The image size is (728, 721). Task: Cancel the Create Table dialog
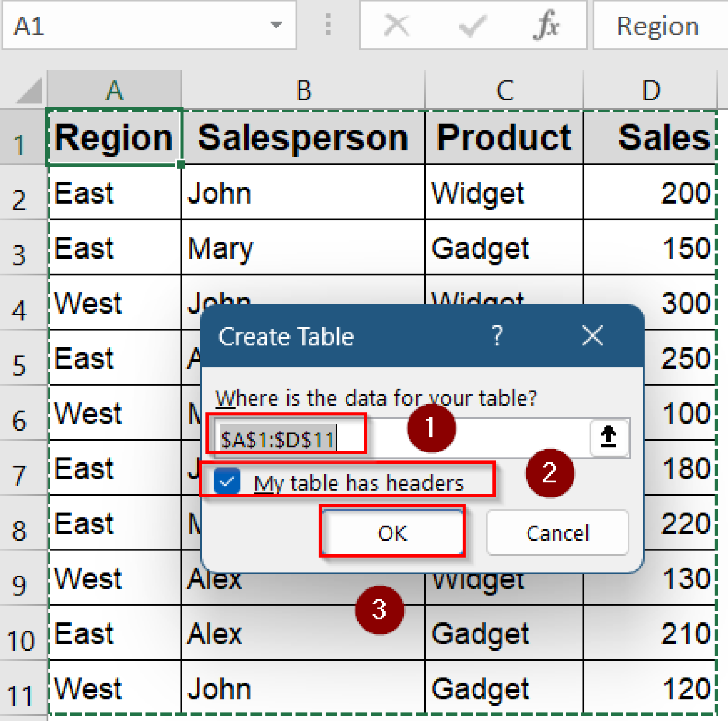557,532
